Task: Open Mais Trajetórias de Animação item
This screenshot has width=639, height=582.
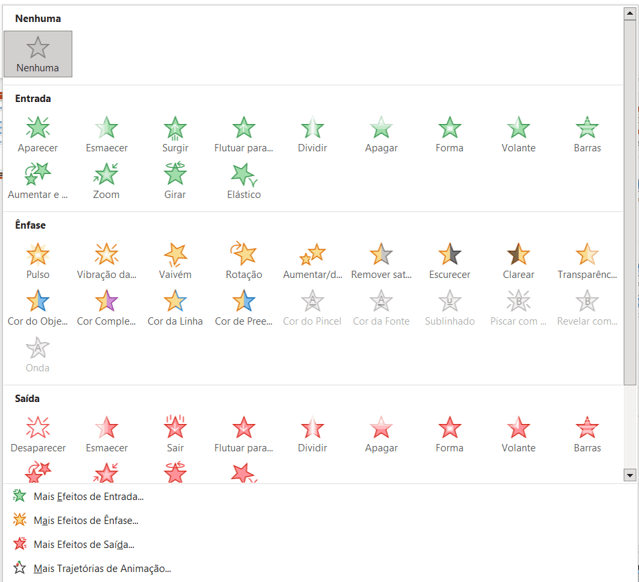Action: pyautogui.click(x=102, y=569)
